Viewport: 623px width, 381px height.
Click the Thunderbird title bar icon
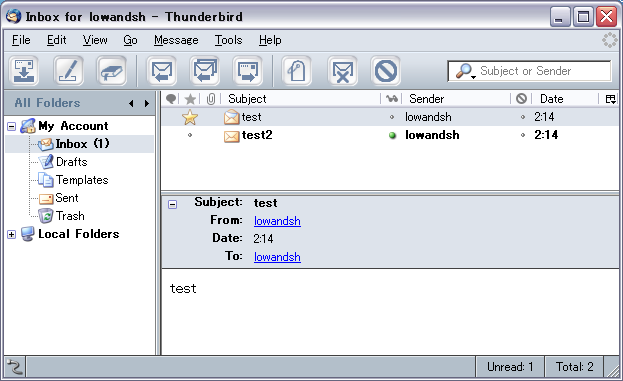click(x=14, y=17)
